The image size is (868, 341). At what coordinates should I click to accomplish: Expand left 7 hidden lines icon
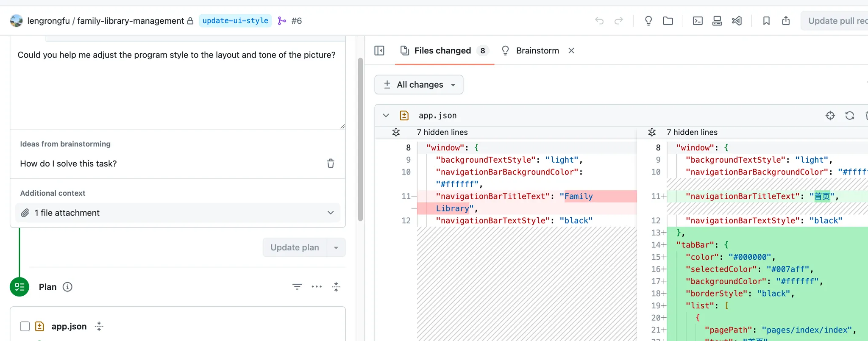coord(396,132)
